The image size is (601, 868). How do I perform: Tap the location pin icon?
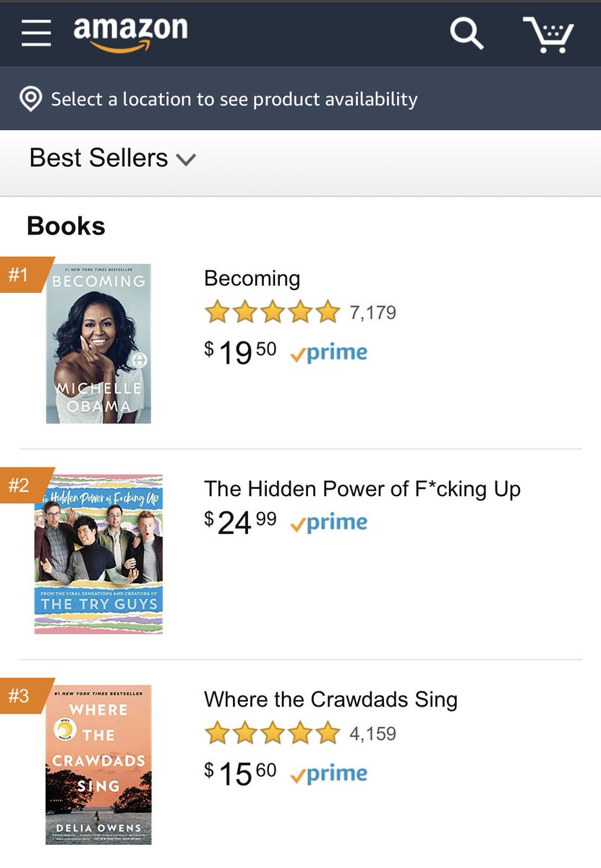30,99
